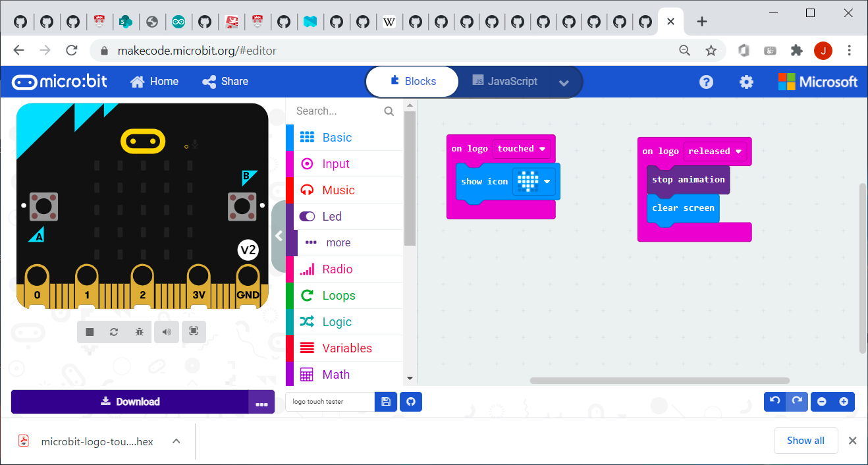The width and height of the screenshot is (868, 465).
Task: Open MakeCode settings gear
Action: pos(746,81)
